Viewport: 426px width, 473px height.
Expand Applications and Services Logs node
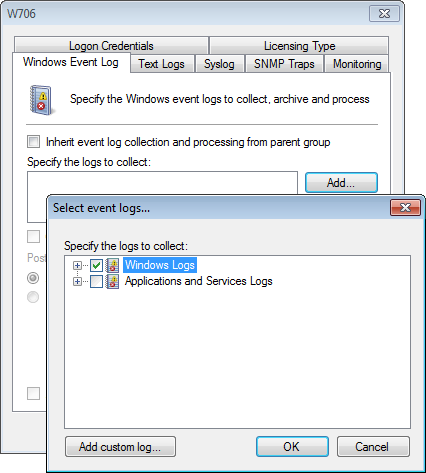pos(77,282)
